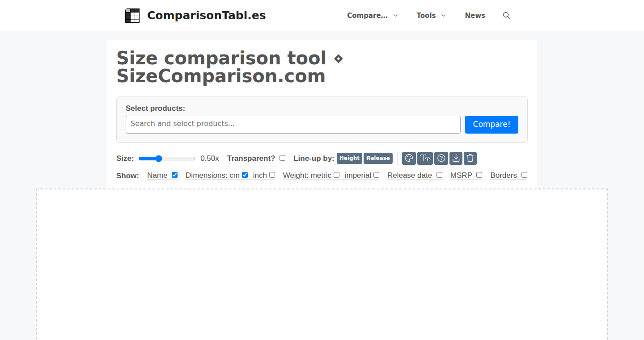Toggle the Name checkbox

point(175,175)
